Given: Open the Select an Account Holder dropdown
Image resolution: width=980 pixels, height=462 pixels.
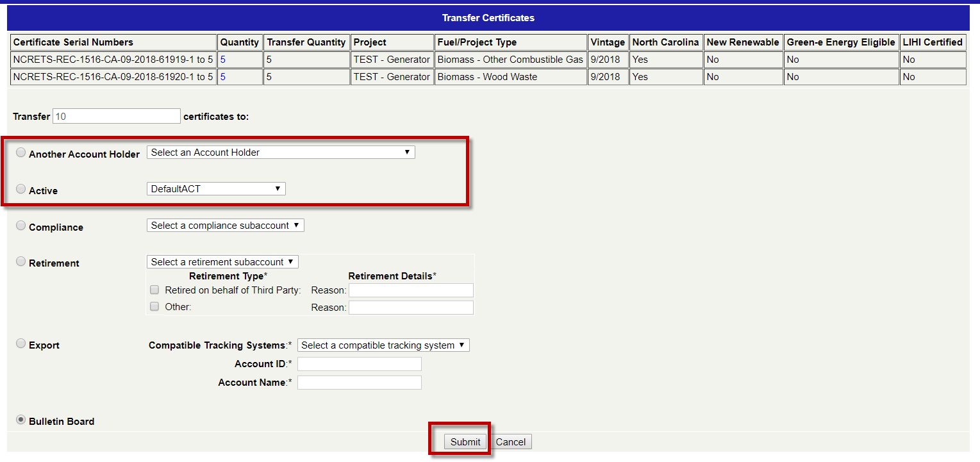Looking at the screenshot, I should [x=281, y=153].
